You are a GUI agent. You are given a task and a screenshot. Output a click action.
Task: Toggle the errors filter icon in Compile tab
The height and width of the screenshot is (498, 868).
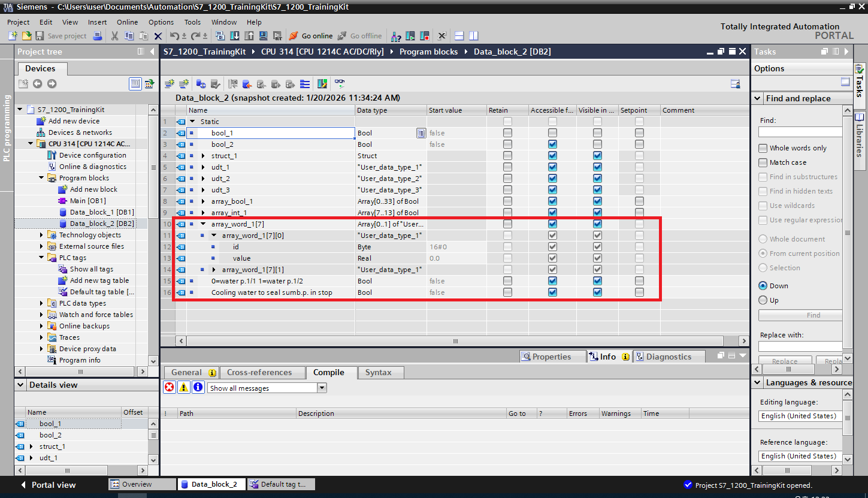click(x=170, y=388)
